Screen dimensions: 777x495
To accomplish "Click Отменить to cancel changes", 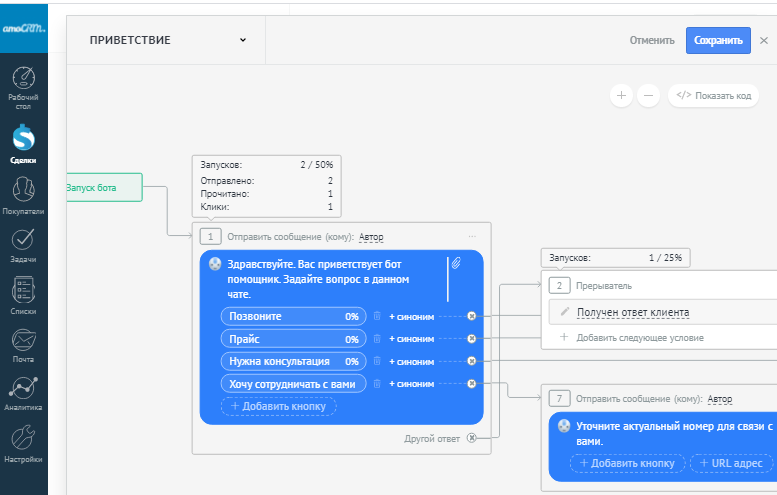I will pyautogui.click(x=652, y=41).
